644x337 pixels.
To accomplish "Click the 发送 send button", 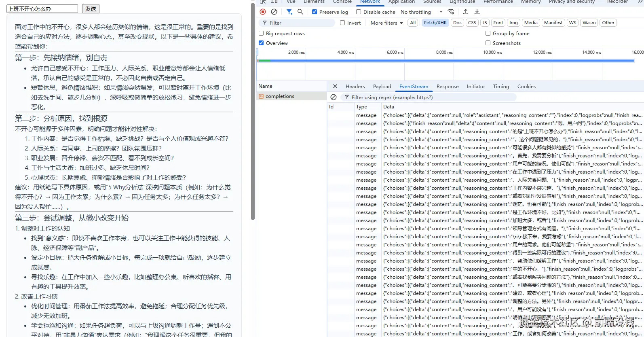I will pos(91,9).
